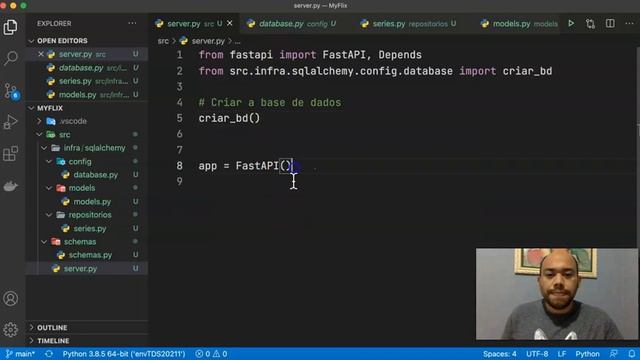Open schemas.py in file tree
The height and width of the screenshot is (360, 640).
pos(90,255)
